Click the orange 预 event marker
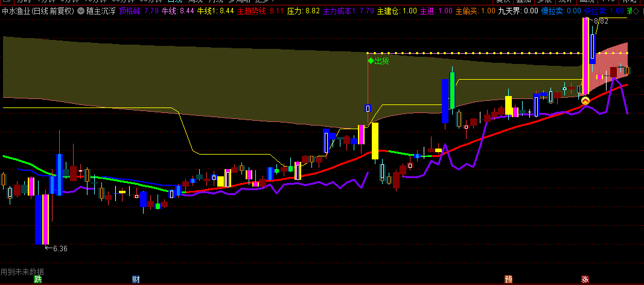 click(x=508, y=280)
